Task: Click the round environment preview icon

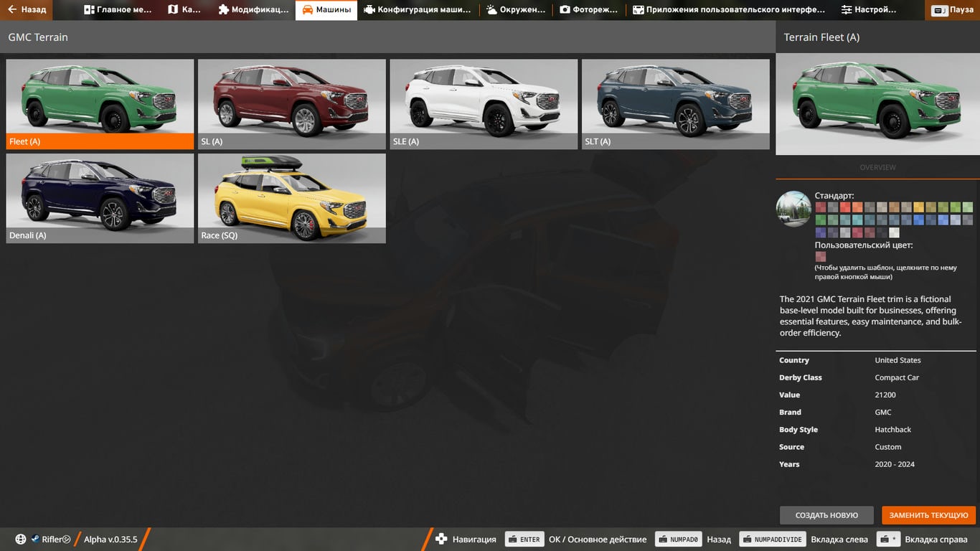Action: pyautogui.click(x=793, y=209)
